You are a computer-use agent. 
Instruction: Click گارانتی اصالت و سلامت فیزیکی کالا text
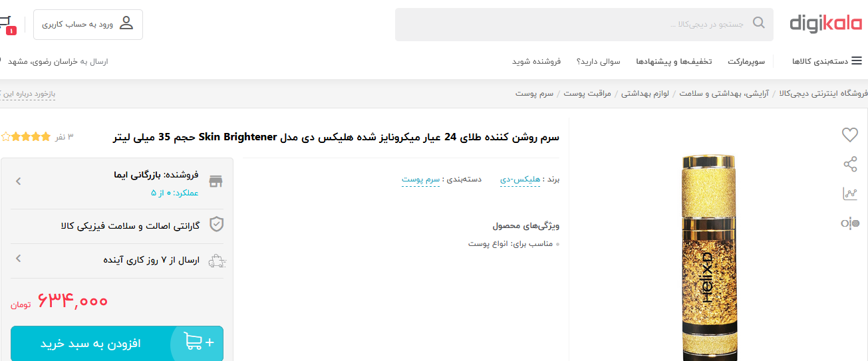(130, 226)
